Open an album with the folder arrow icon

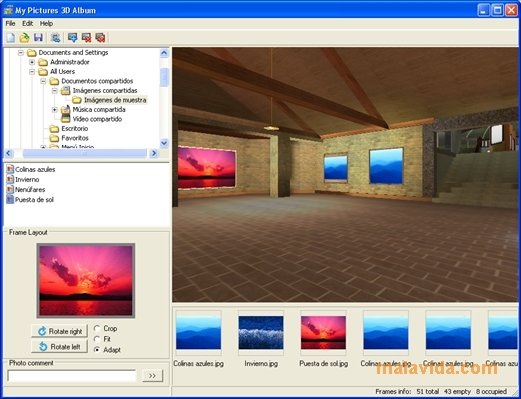[24, 38]
